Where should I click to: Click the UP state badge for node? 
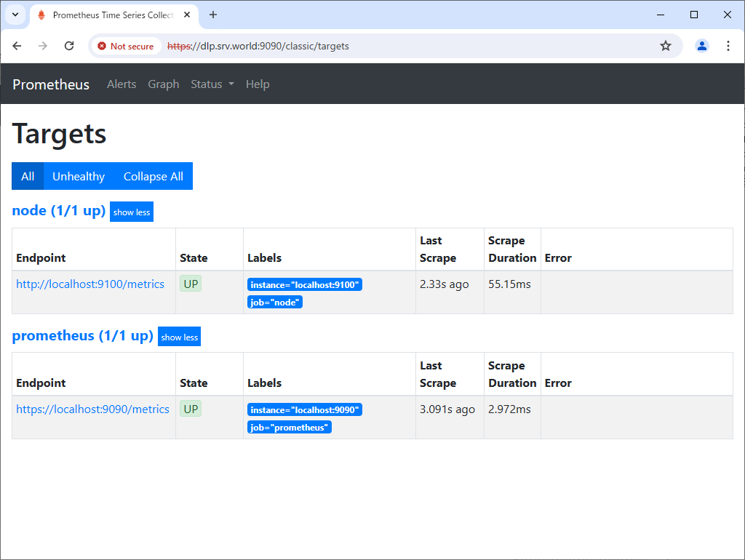(191, 284)
